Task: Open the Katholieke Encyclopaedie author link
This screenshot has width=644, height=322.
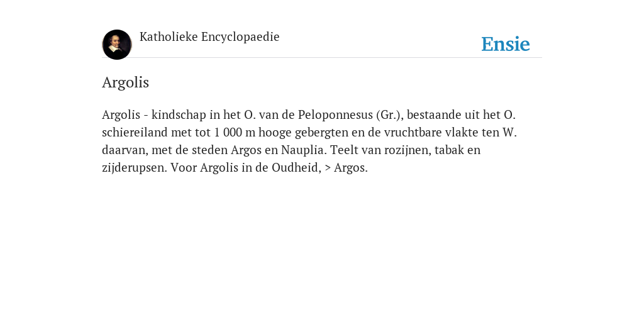Action: pos(209,37)
